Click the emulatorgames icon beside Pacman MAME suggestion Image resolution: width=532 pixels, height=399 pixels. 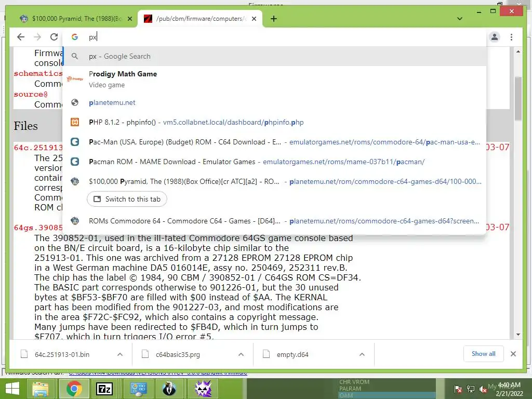tap(75, 162)
